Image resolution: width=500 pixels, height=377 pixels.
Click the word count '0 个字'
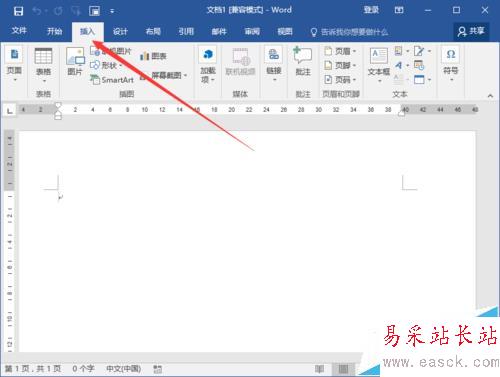pos(83,369)
